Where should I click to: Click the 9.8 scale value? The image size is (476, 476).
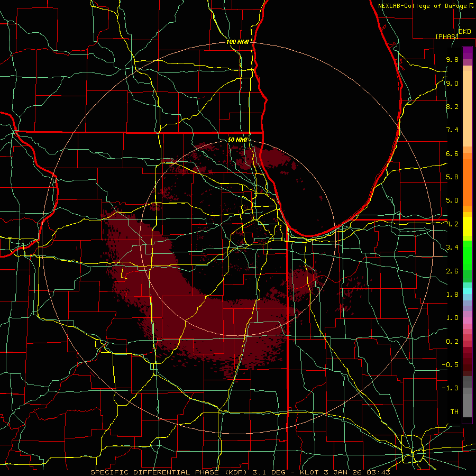(452, 60)
